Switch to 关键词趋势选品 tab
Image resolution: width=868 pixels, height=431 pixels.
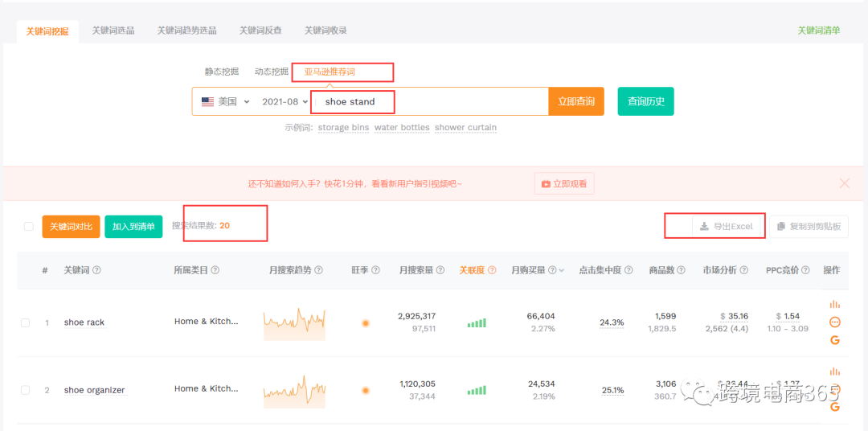[x=186, y=31]
